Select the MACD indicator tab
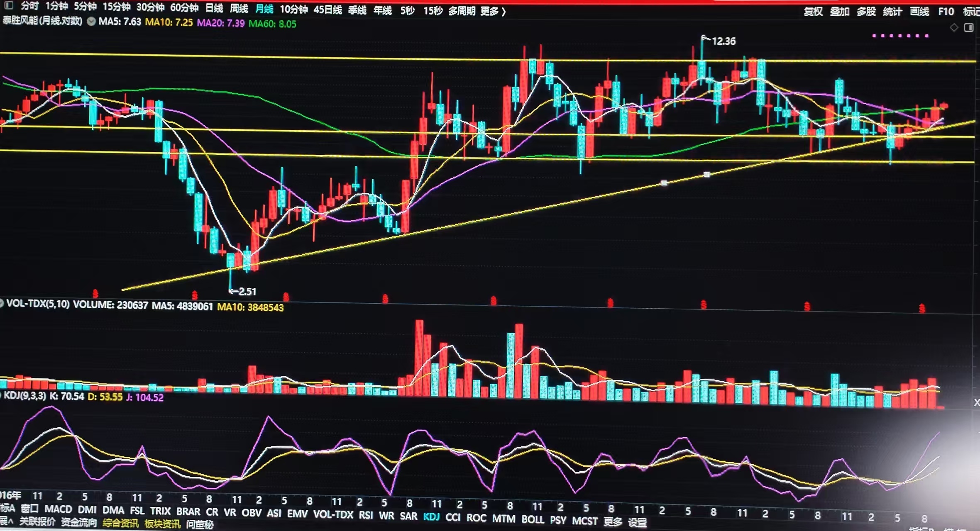This screenshot has height=531, width=980. click(x=58, y=509)
